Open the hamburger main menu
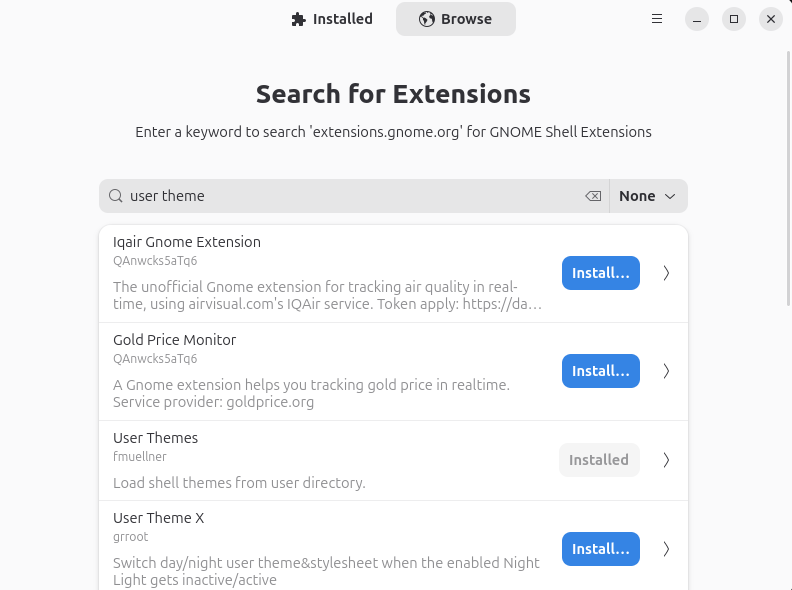Image resolution: width=792 pixels, height=590 pixels. coord(657,19)
